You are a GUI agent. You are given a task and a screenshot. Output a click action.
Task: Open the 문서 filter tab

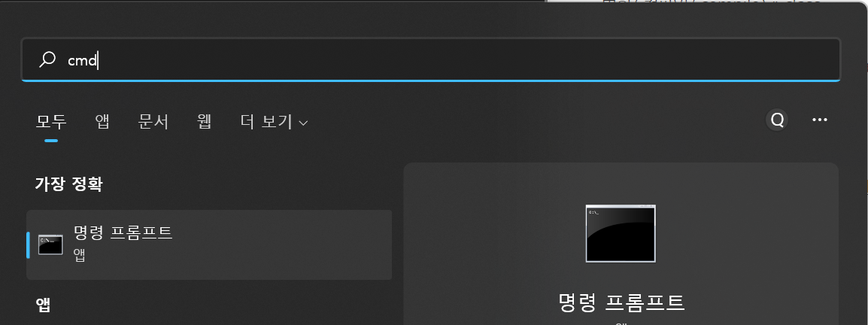coord(153,122)
